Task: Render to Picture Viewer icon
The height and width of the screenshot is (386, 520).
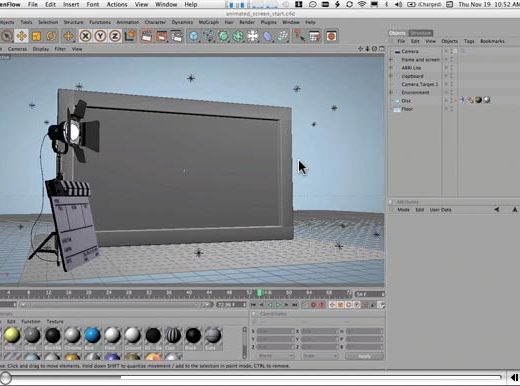Action: 162,36
